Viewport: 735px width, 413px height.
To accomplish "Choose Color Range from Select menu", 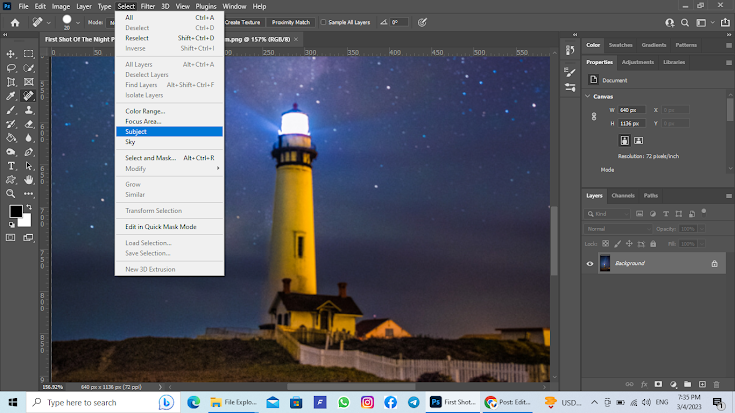I will coord(169,111).
